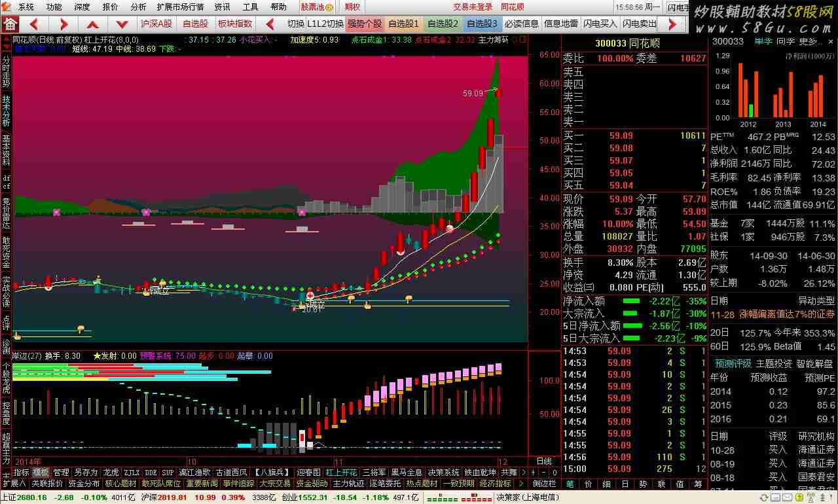Open the 帮助 menu
This screenshot has width=838, height=504.
(278, 7)
